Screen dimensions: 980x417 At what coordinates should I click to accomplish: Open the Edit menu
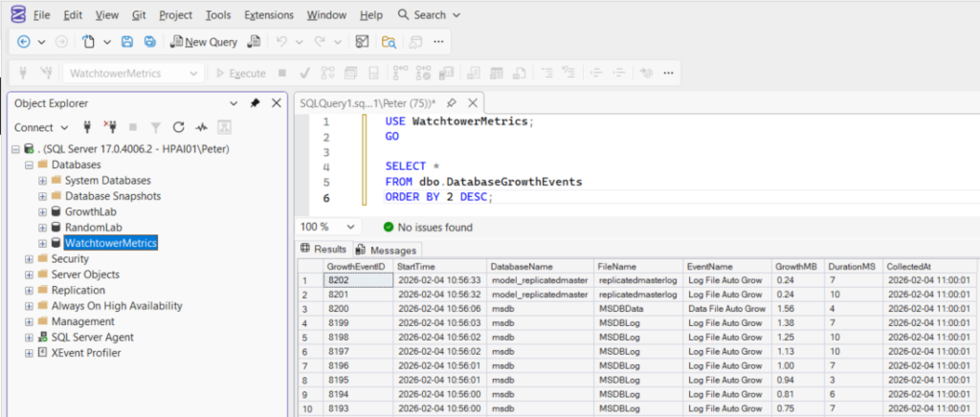[73, 14]
